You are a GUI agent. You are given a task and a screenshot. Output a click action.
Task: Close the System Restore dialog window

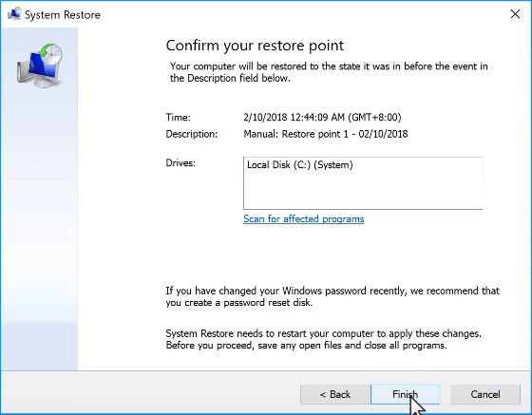pos(515,14)
